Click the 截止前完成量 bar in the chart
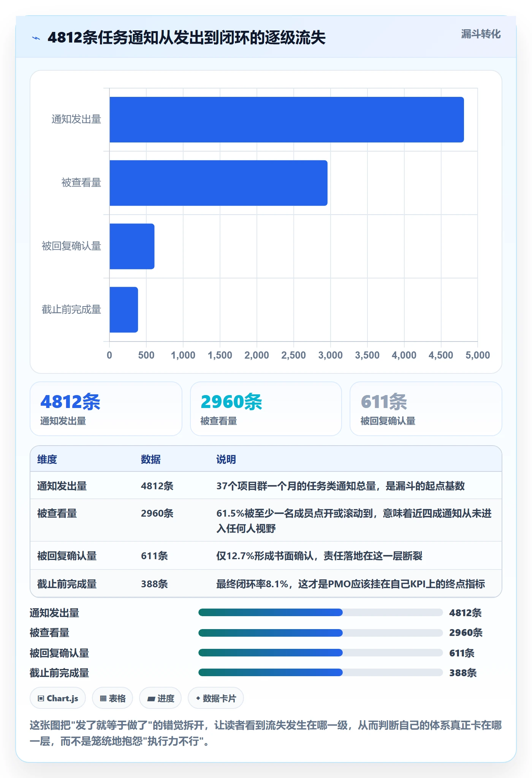The image size is (532, 778). (x=123, y=310)
